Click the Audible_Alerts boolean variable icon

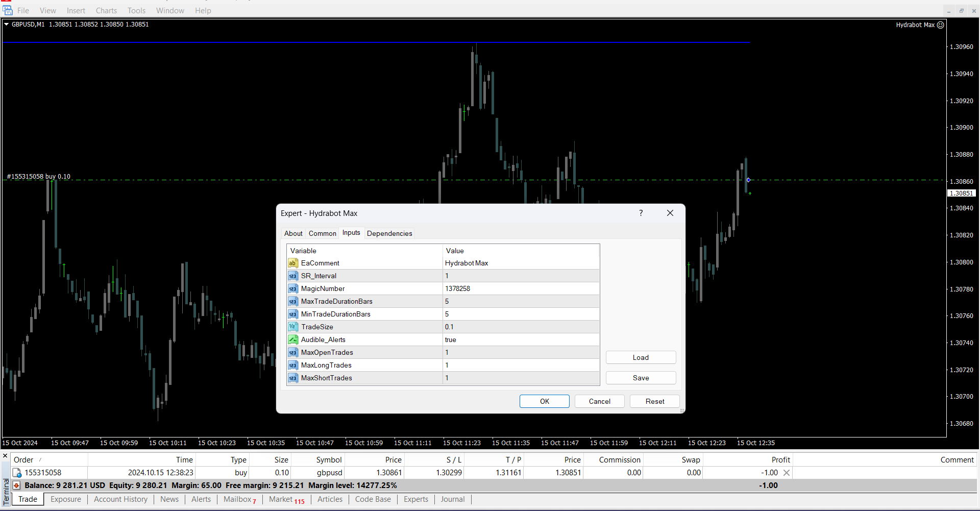[x=293, y=339]
